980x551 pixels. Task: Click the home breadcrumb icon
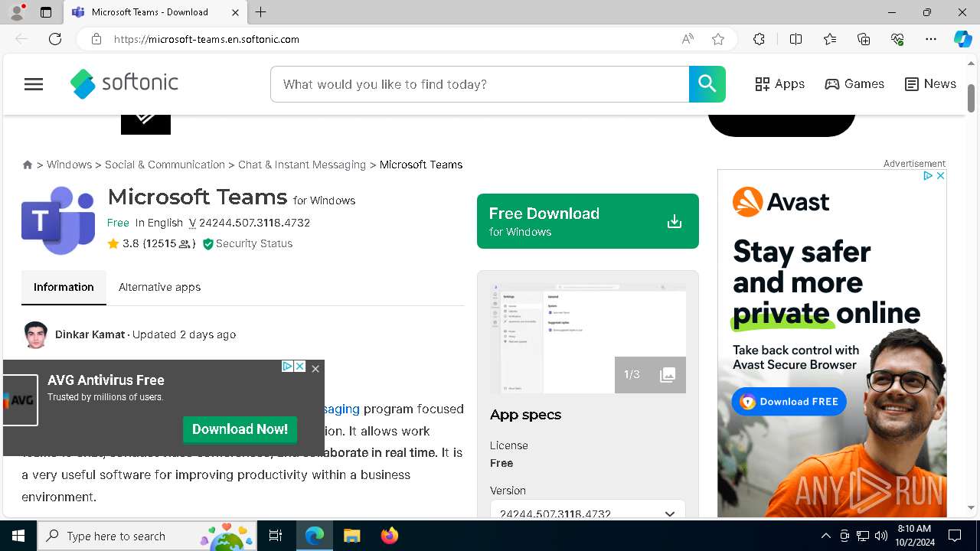click(x=28, y=165)
